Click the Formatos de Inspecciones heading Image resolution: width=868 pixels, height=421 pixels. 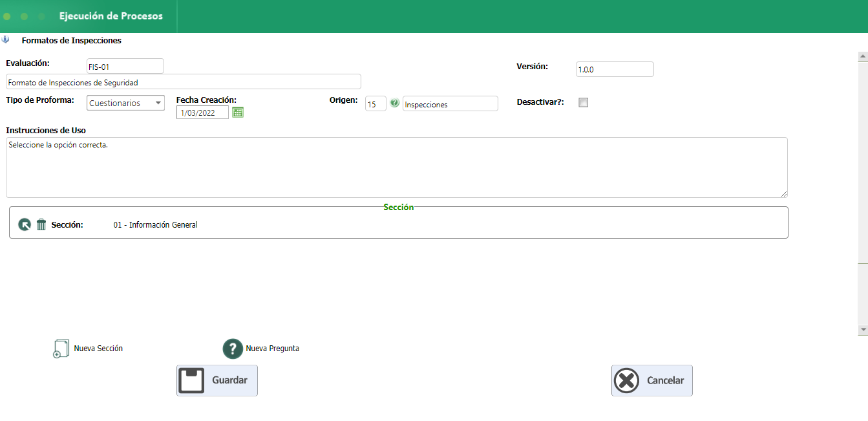[72, 40]
